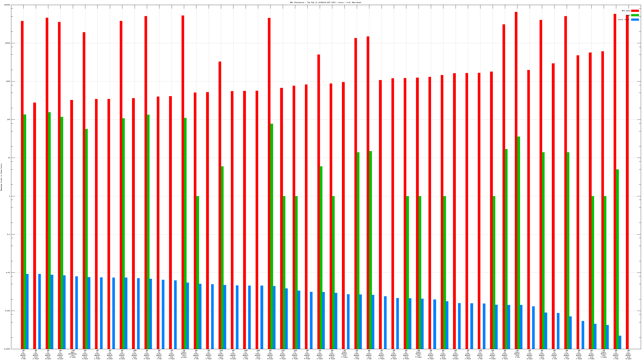Click the '0@ list.dnswl.org 5 hops' x-axis label
644x362 pixels.
(419, 354)
